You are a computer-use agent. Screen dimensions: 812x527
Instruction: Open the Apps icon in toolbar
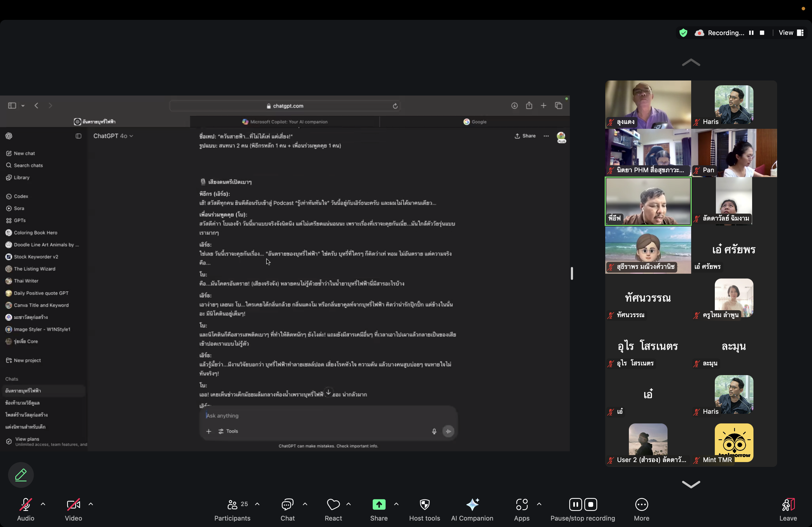(521, 504)
